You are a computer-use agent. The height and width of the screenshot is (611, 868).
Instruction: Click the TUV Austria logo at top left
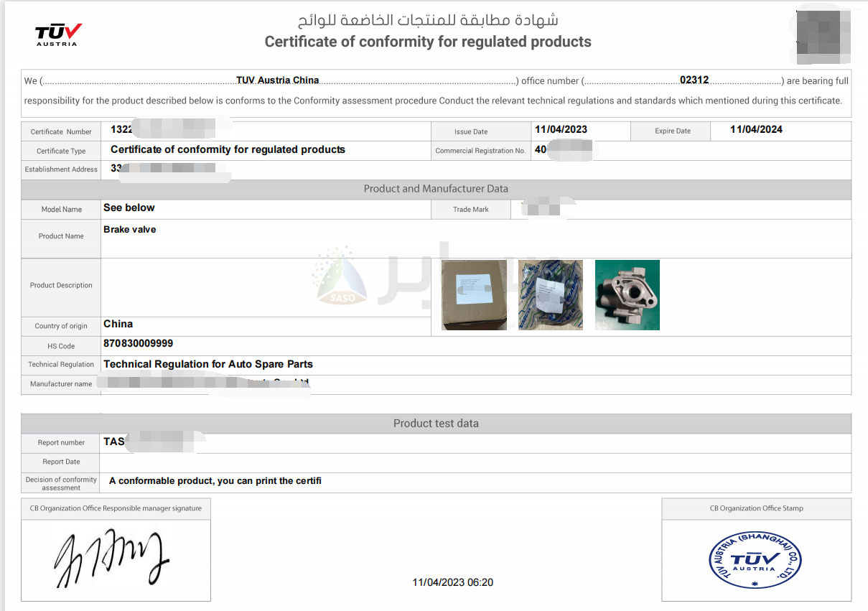[58, 34]
